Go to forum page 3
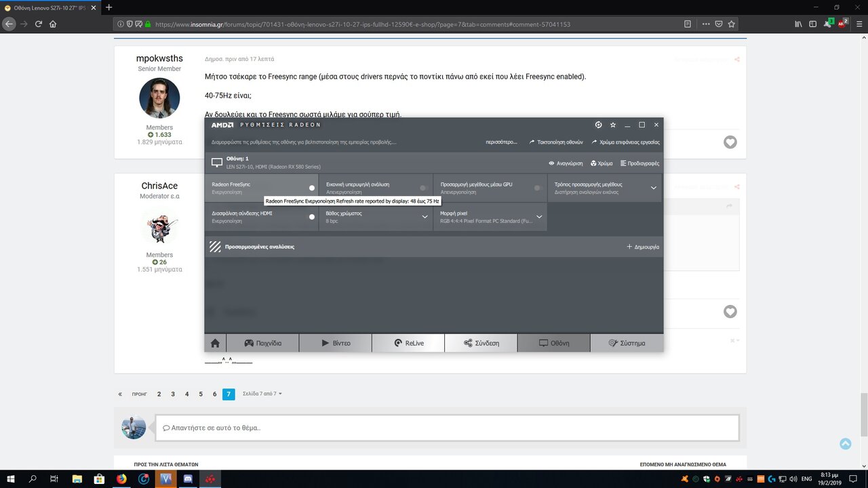Screen dimensions: 868x488 tap(173, 394)
